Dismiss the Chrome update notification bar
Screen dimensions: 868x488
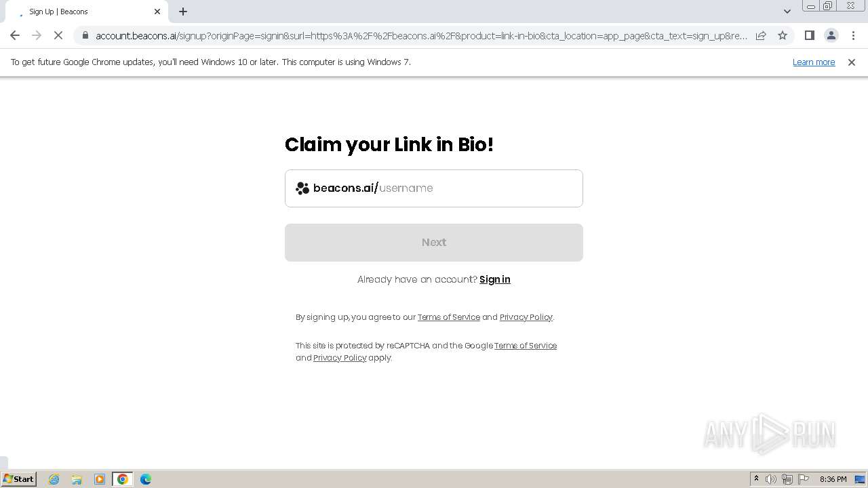coord(852,62)
